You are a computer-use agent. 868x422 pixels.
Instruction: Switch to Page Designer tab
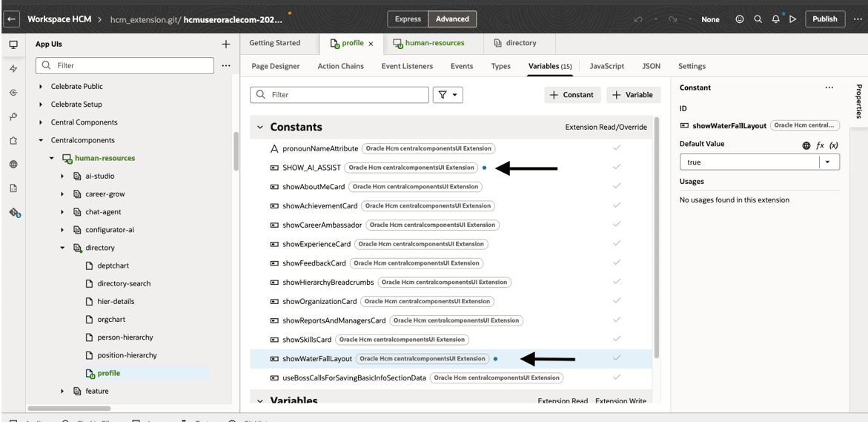coord(276,66)
